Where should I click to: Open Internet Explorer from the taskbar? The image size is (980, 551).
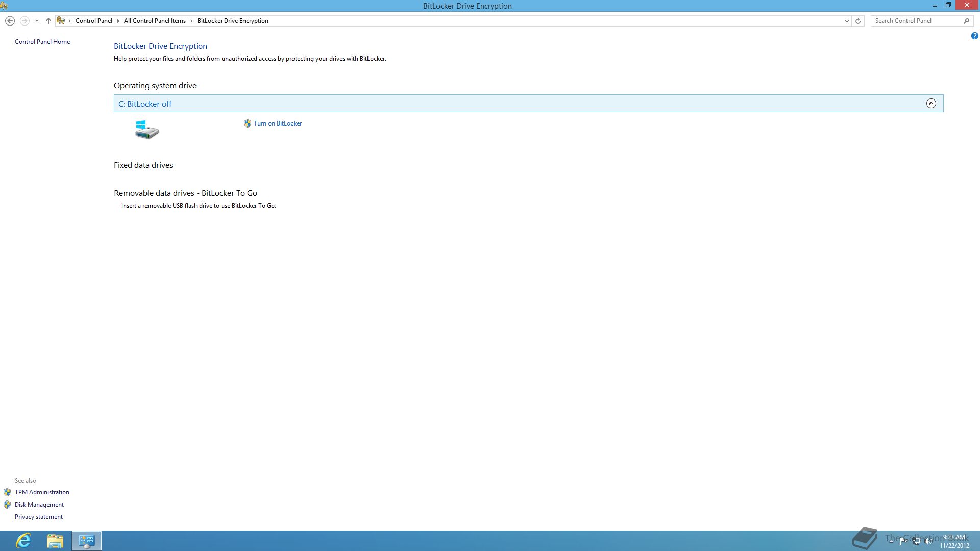(x=23, y=540)
